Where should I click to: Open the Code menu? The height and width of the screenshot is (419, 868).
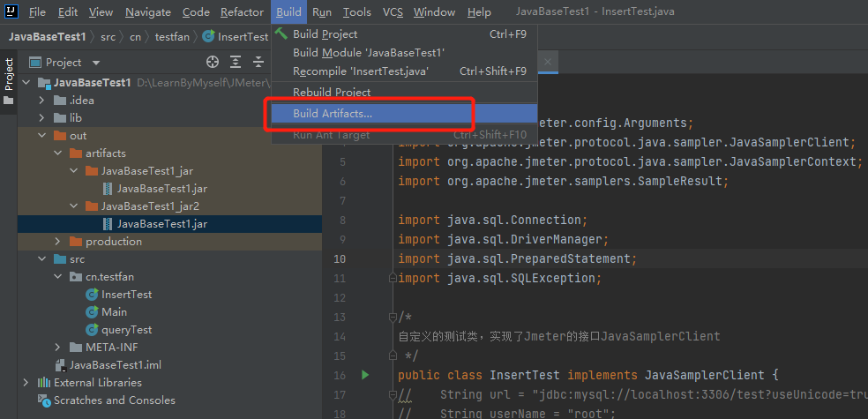(196, 11)
